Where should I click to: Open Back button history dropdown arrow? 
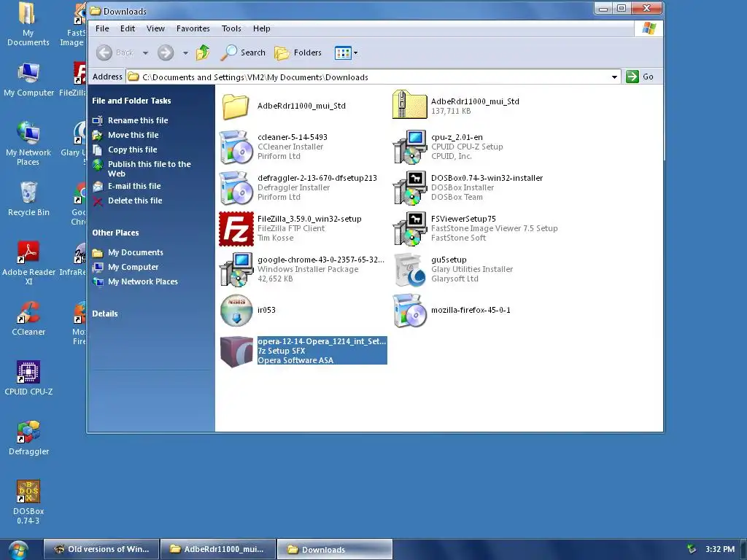coord(145,52)
